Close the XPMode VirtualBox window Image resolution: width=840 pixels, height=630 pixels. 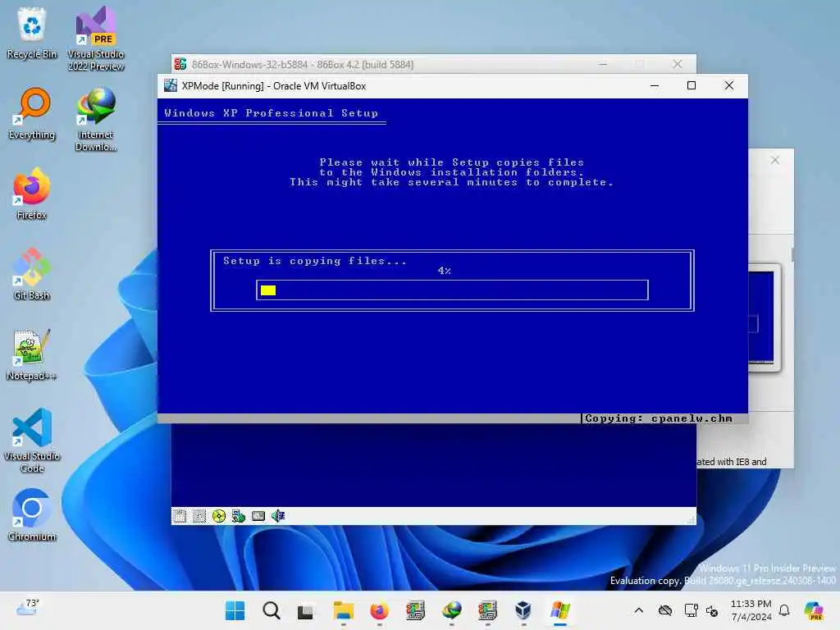(729, 85)
